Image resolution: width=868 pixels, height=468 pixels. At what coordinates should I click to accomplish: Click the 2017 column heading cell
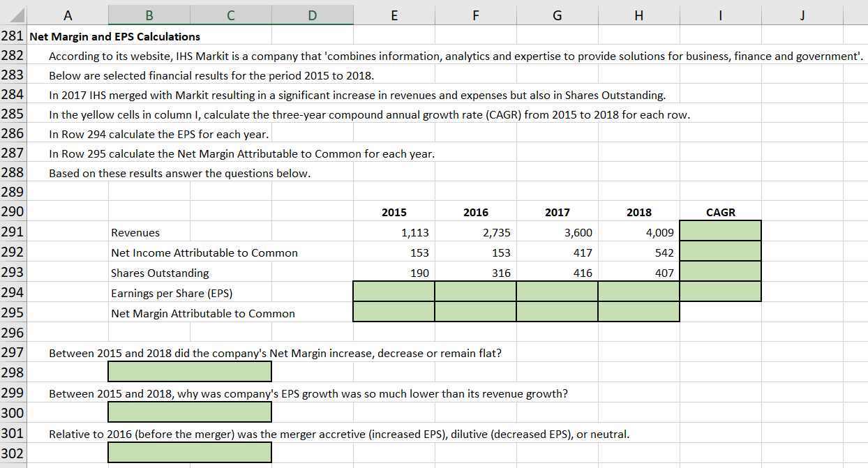tap(556, 212)
